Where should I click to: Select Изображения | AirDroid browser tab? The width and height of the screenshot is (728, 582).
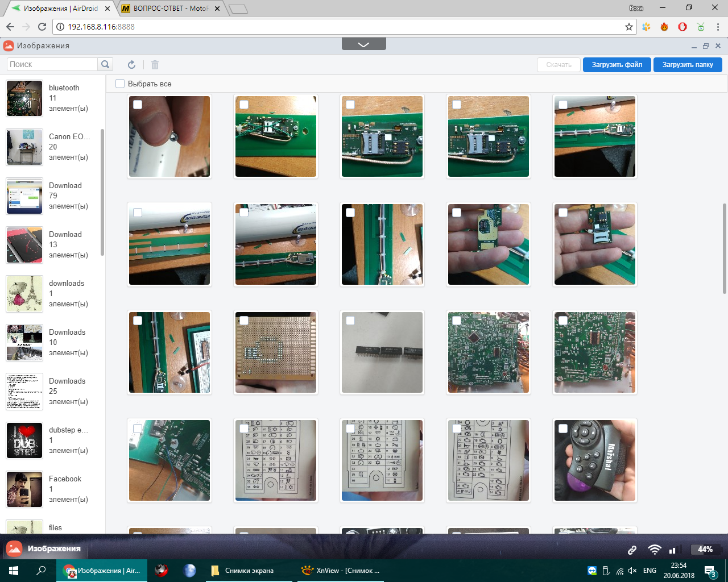[x=60, y=9]
